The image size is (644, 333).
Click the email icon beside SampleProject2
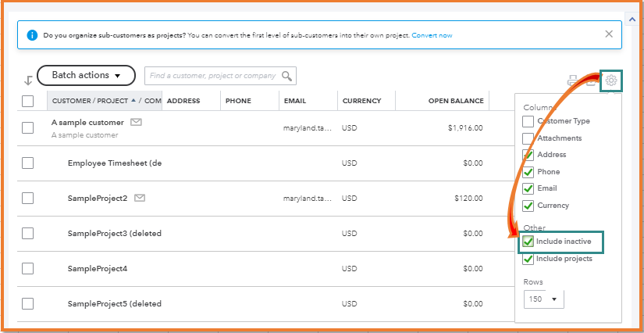click(140, 199)
